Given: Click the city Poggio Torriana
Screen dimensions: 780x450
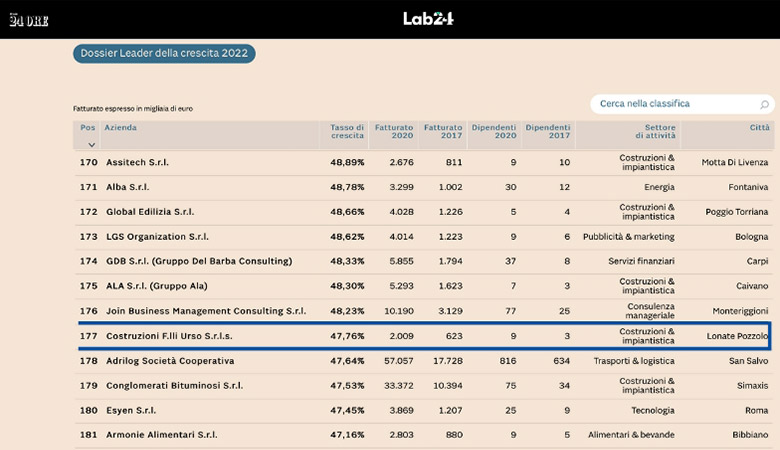Looking at the screenshot, I should click(x=737, y=212).
